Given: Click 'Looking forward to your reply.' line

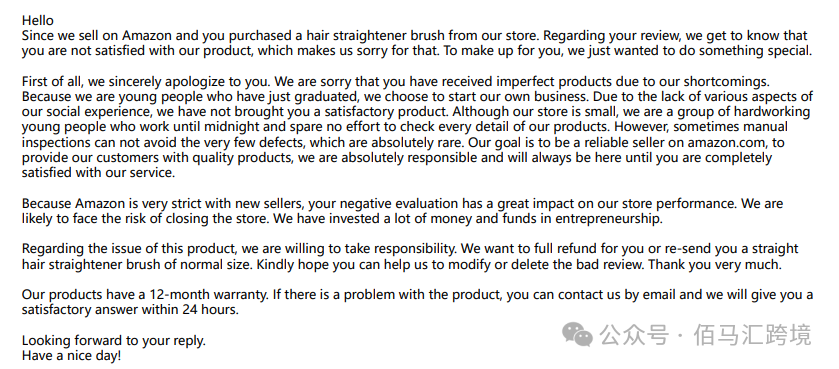Looking at the screenshot, I should click(x=113, y=341).
